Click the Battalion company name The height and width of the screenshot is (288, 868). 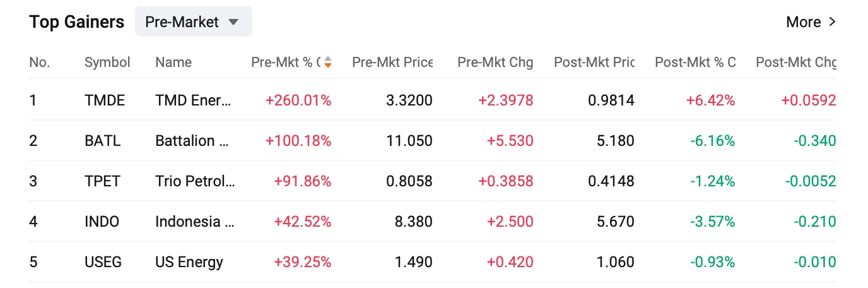(x=192, y=140)
